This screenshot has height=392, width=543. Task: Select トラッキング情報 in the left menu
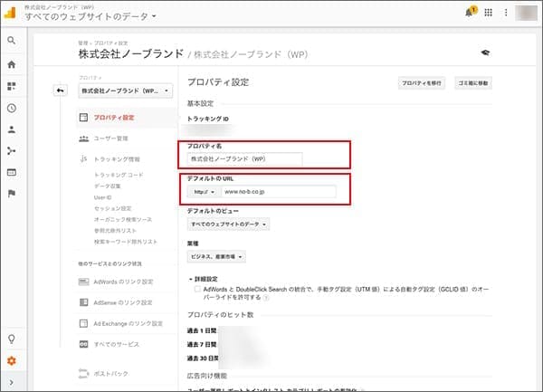pos(117,159)
